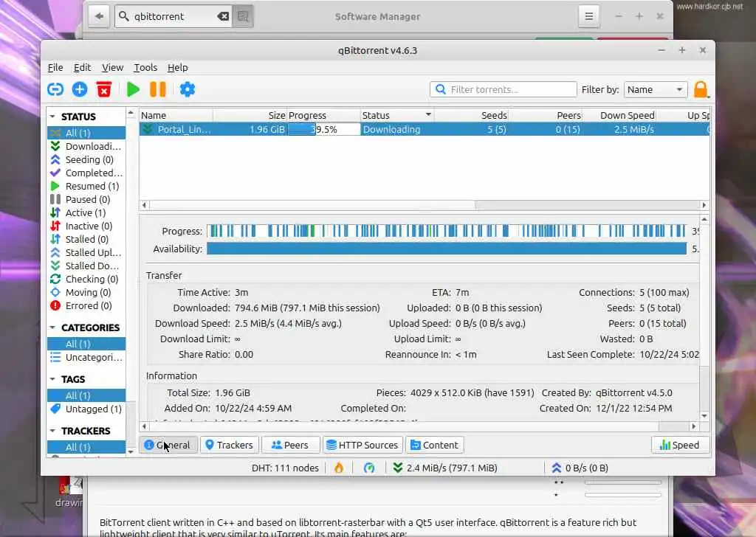Select the Portal_Lin torrent row
The width and height of the screenshot is (756, 537).
[425, 129]
